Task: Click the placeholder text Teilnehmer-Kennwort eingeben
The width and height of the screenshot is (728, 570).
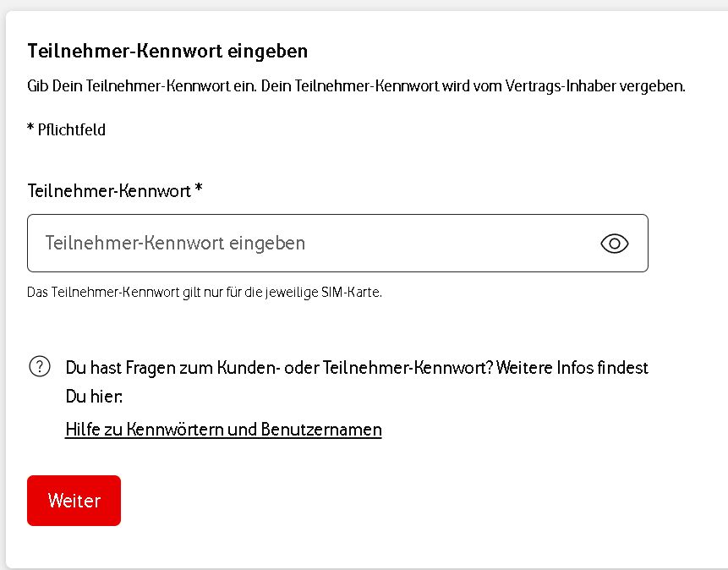Action: pos(175,244)
